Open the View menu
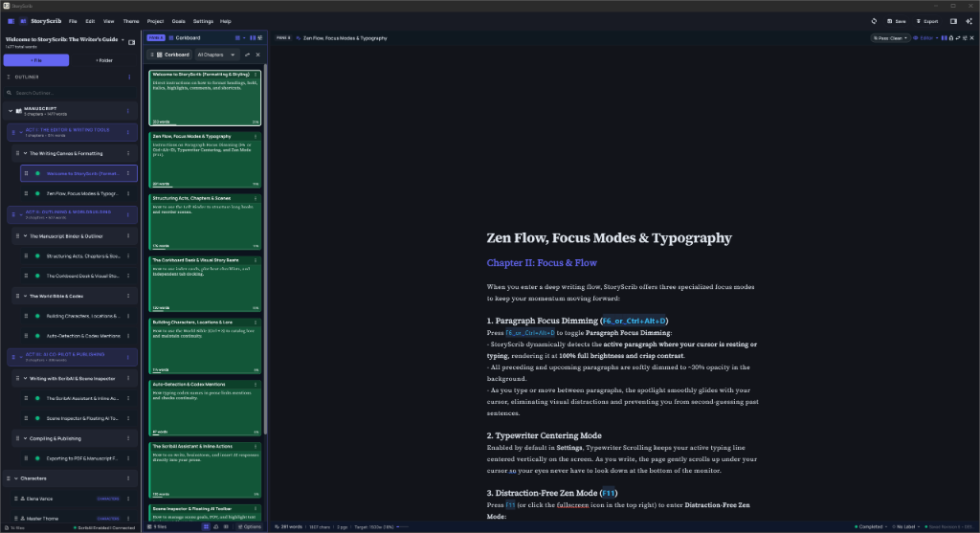 109,21
